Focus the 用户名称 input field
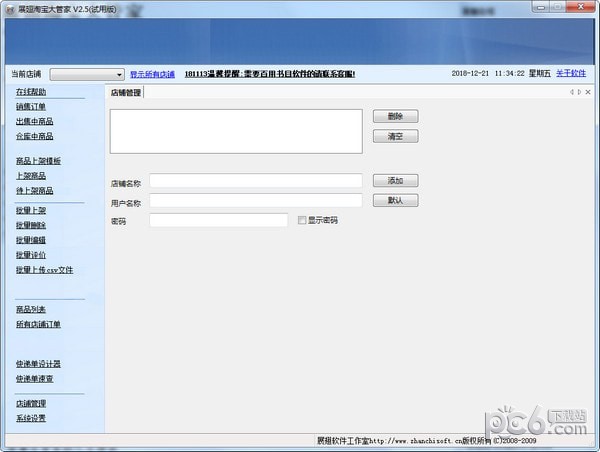This screenshot has width=600, height=452. point(256,201)
